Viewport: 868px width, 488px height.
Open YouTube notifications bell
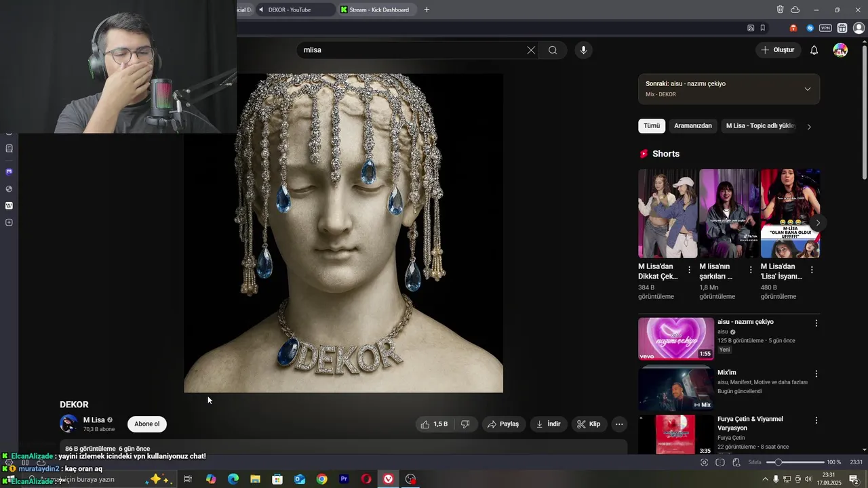pos(814,50)
